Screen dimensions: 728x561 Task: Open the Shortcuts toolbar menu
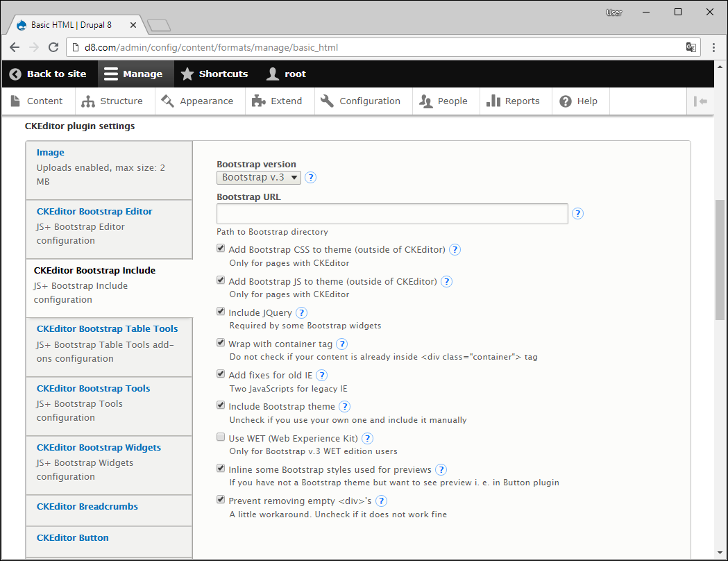point(214,74)
